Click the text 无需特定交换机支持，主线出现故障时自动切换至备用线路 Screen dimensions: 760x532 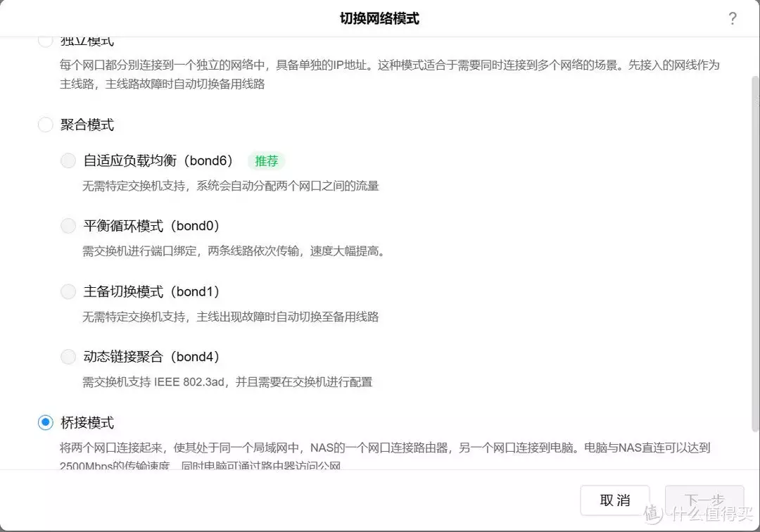pyautogui.click(x=231, y=317)
